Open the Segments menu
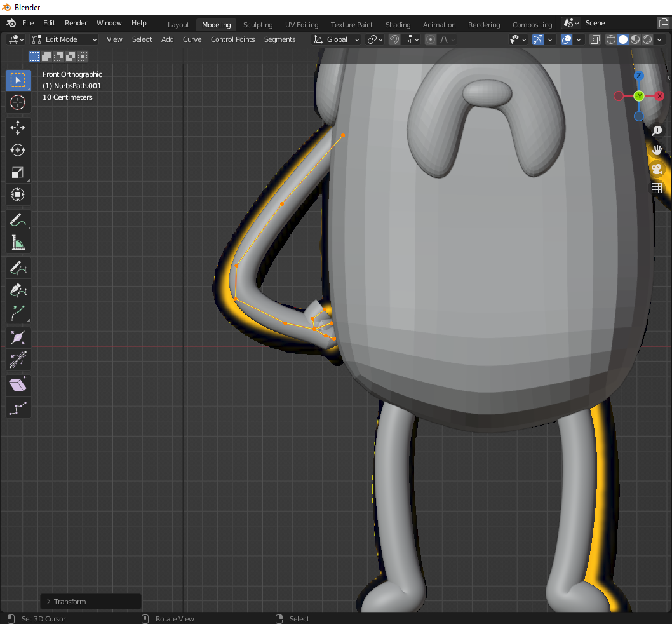Screen dimensions: 672x624 point(280,40)
